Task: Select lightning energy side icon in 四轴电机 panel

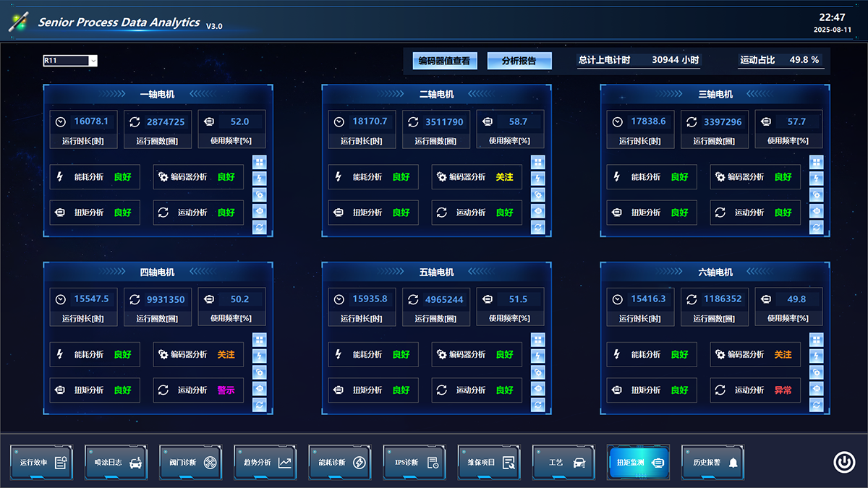Action: (x=260, y=356)
